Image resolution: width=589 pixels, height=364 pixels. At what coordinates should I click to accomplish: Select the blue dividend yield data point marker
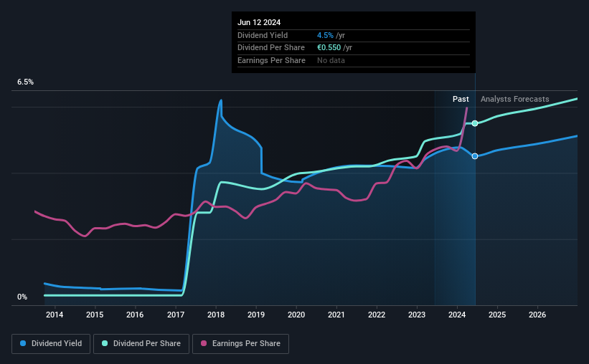point(475,156)
